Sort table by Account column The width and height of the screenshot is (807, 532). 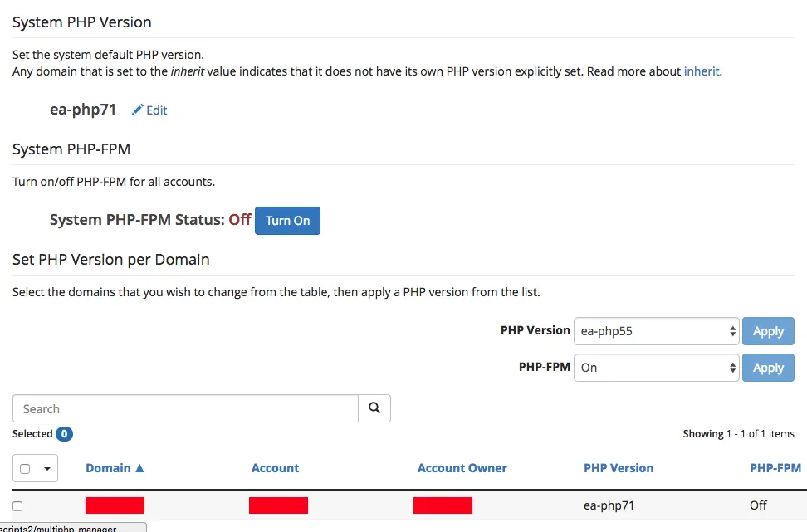[275, 468]
